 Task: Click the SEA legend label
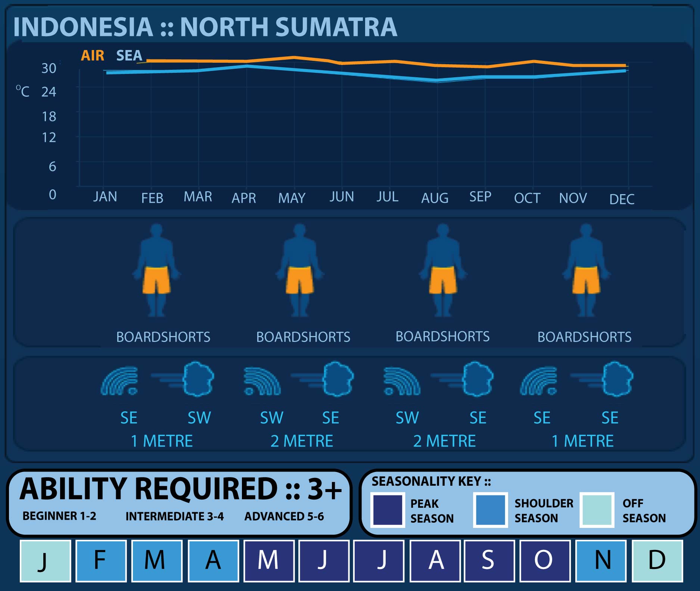[x=129, y=56]
